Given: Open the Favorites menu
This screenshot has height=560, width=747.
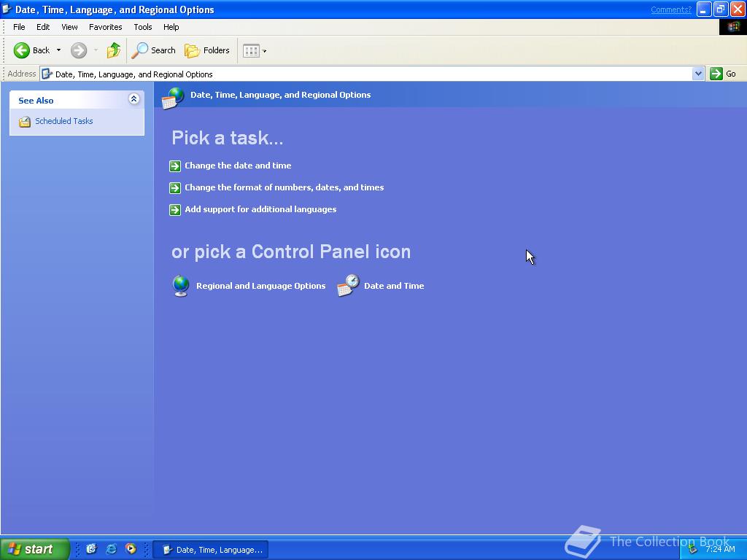Looking at the screenshot, I should click(x=105, y=27).
